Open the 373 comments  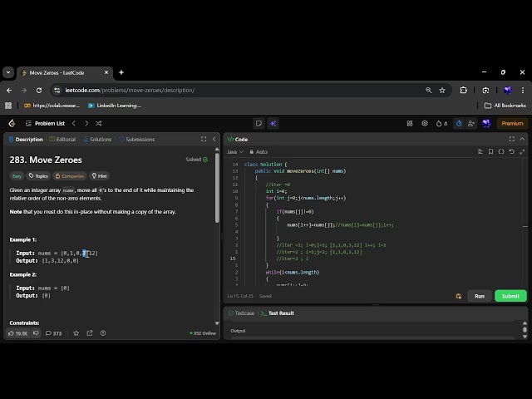point(54,333)
